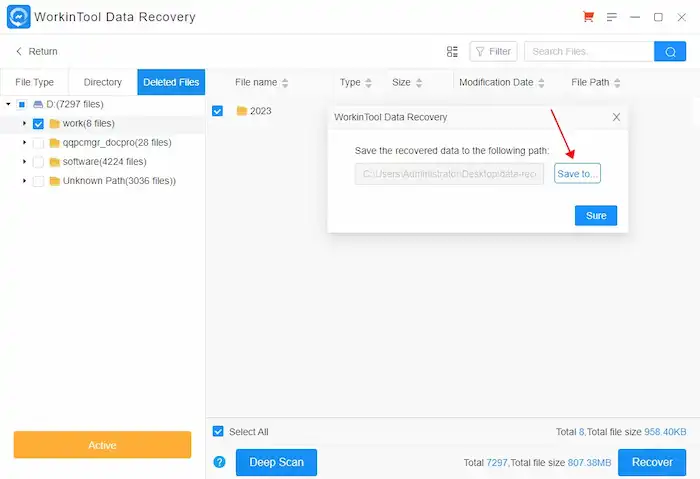Click the 2023 folder icon in the file list
The image size is (700, 479).
(242, 111)
